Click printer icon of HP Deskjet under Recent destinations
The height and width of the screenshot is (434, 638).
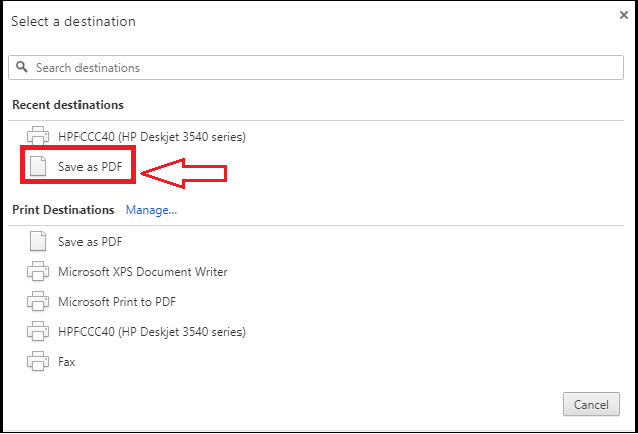pyautogui.click(x=38, y=136)
